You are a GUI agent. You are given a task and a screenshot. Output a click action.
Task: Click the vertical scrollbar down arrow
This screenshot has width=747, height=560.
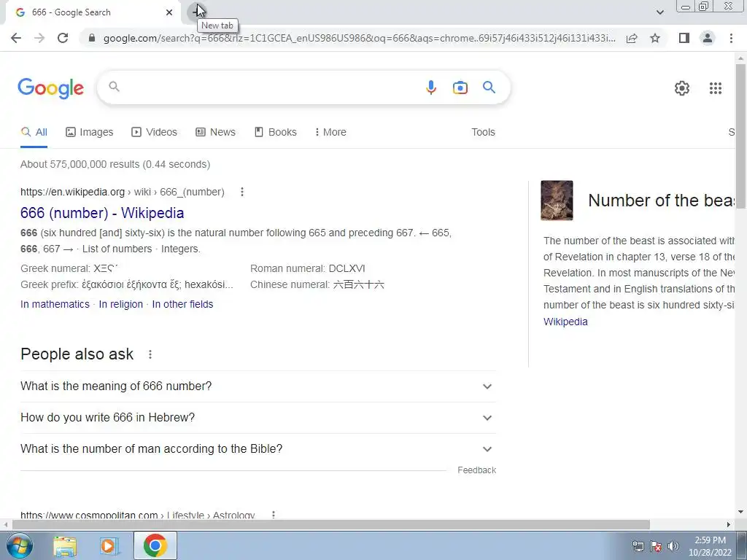740,513
